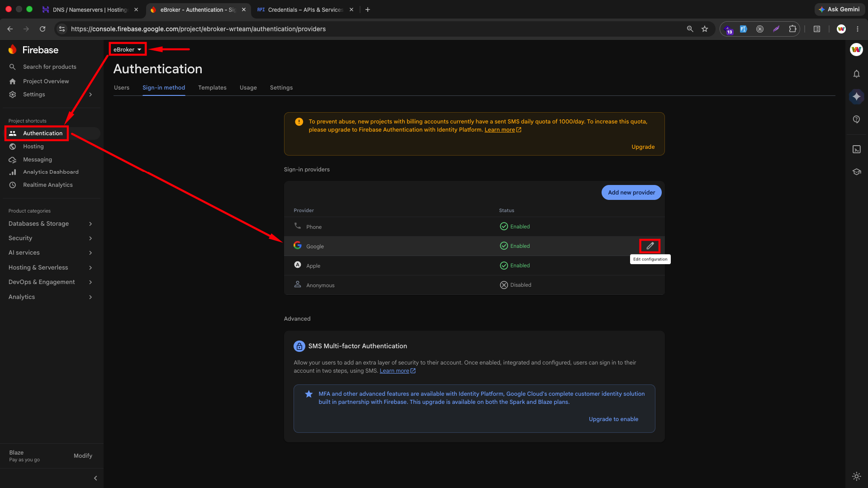The width and height of the screenshot is (868, 488).
Task: Expand the Settings sidebar chevron
Action: (91, 95)
